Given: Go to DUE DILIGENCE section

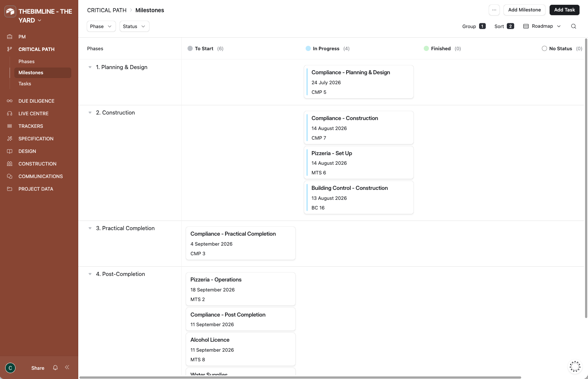Looking at the screenshot, I should click(x=37, y=101).
